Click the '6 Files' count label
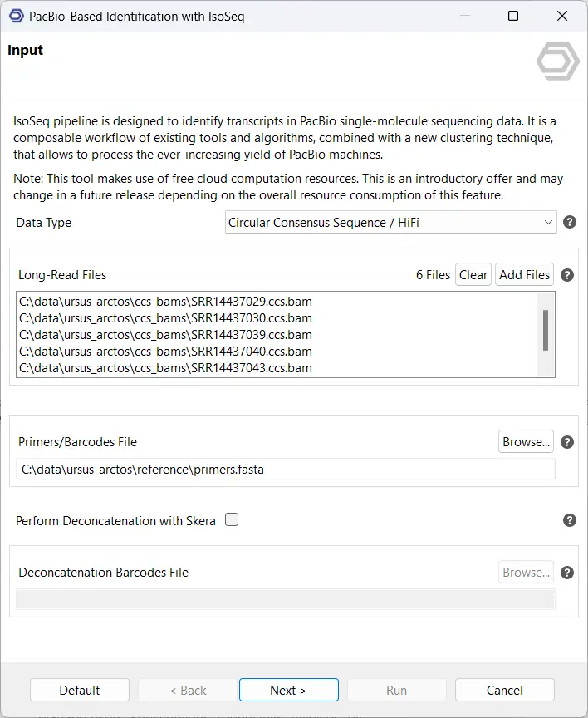Image resolution: width=588 pixels, height=718 pixels. (433, 275)
